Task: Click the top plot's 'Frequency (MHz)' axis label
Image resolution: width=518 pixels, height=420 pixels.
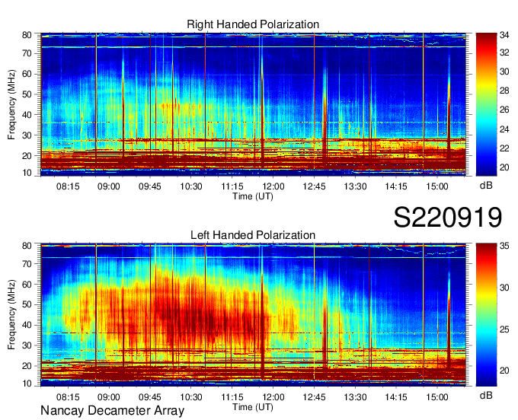Action: coord(11,104)
